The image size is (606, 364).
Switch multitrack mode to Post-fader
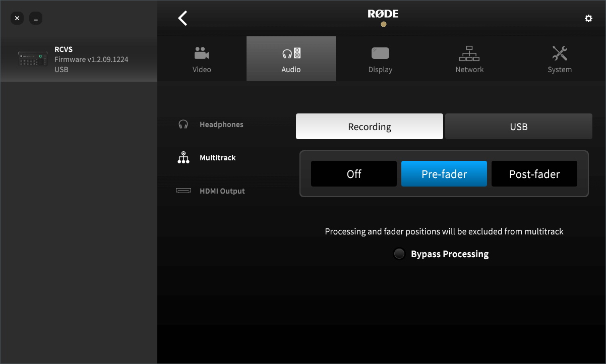coord(534,173)
